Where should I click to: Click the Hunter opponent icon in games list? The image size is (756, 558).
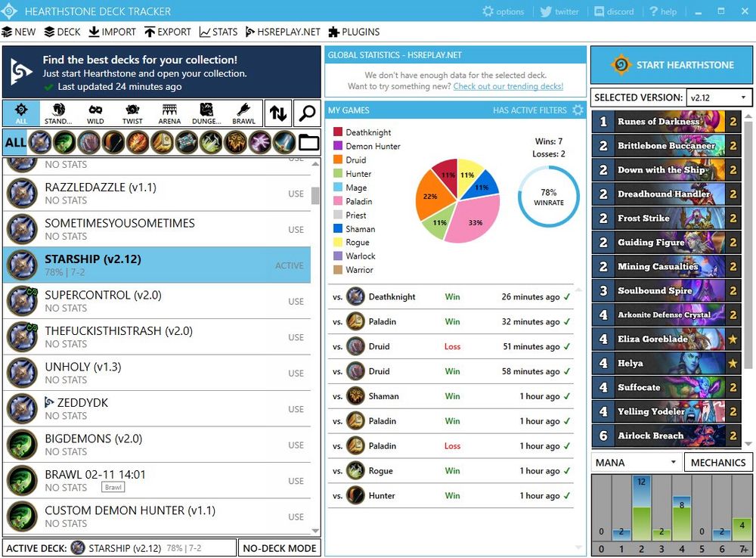tap(355, 495)
